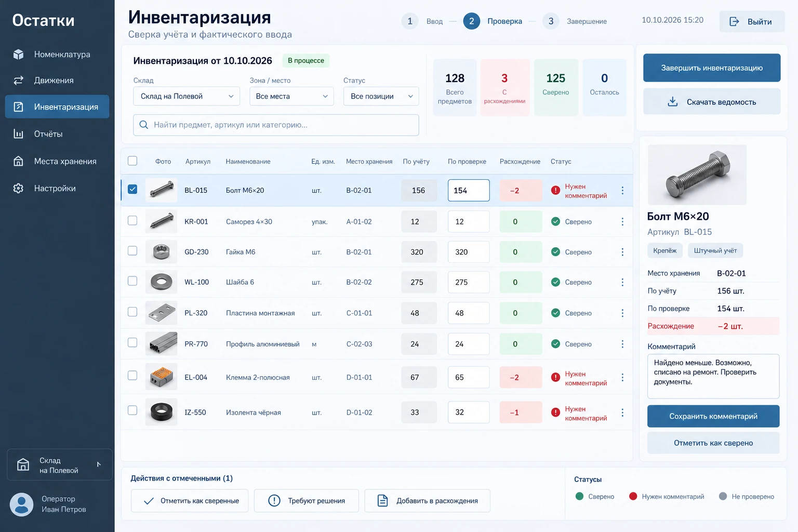The image size is (798, 532).
Task: Click Отметить как сверенные bulk action
Action: (x=190, y=501)
